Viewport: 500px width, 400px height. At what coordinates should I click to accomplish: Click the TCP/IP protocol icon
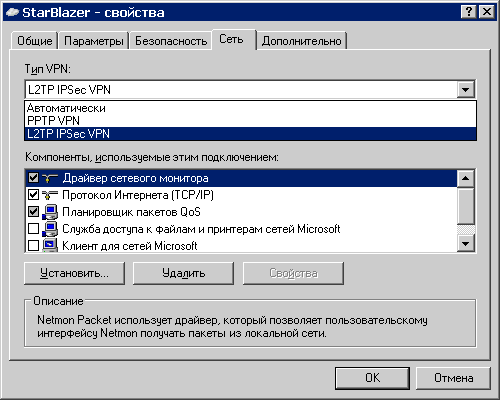point(50,195)
